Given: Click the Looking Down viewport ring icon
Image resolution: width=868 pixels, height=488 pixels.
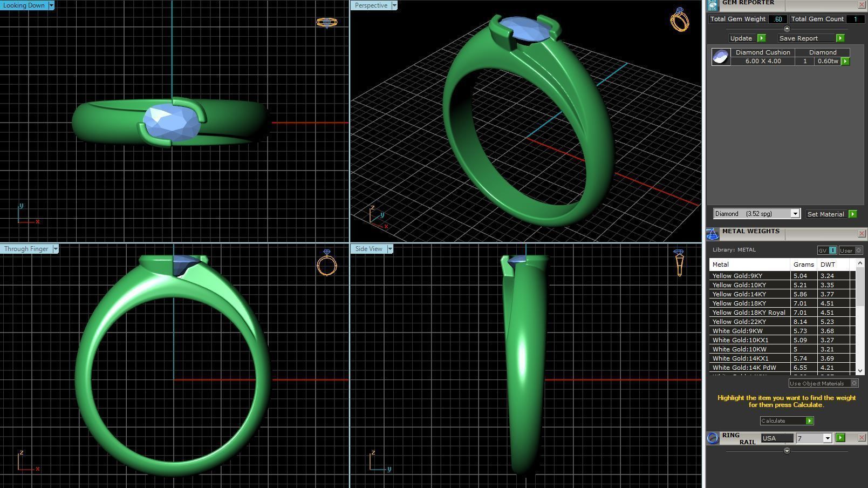Looking at the screenshot, I should point(326,22).
